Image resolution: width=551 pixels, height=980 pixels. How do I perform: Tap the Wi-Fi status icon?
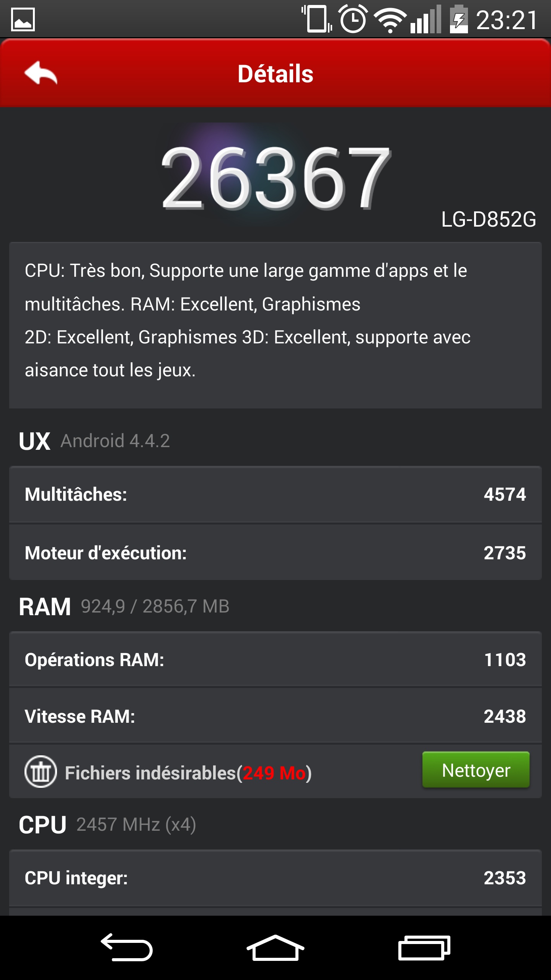390,20
